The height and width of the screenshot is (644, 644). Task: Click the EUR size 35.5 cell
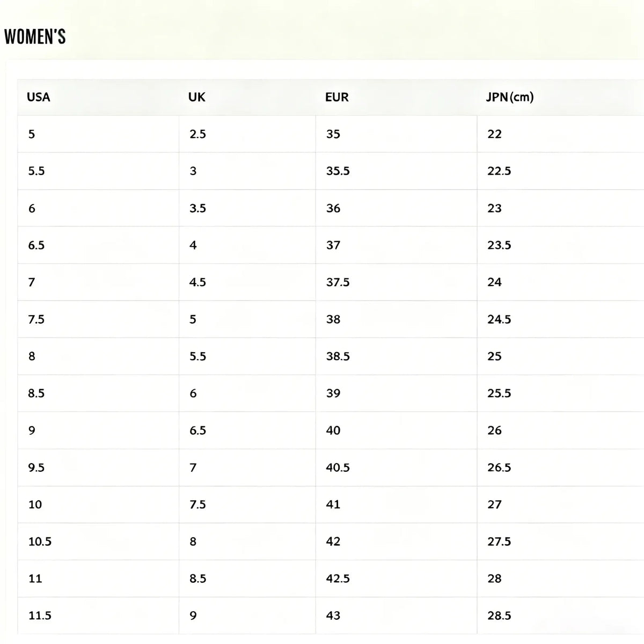click(396, 171)
